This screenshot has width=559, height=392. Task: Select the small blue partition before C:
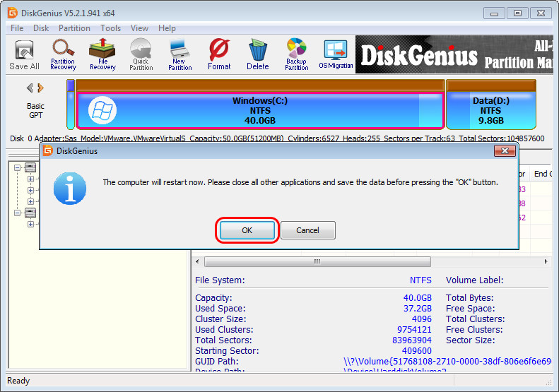71,105
